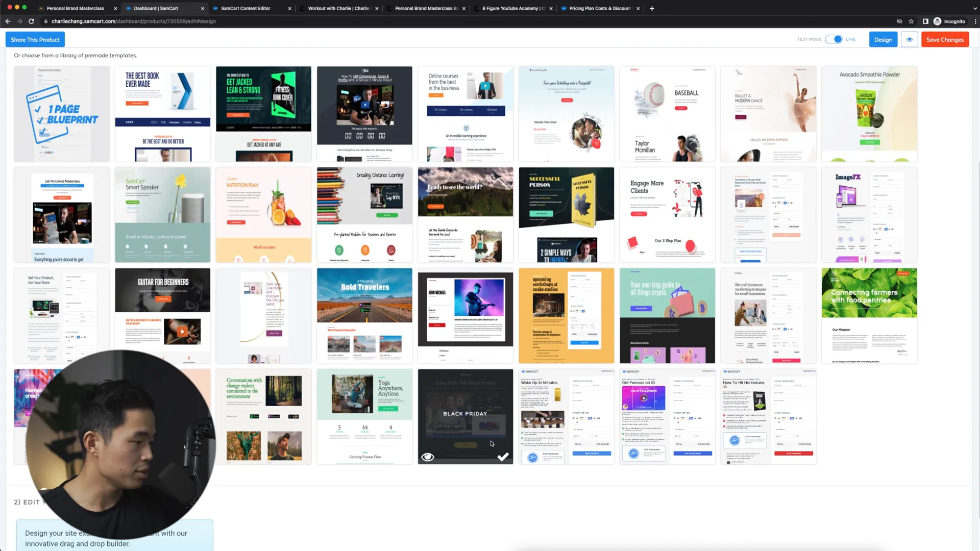Select the page preview icon top right

pyautogui.click(x=910, y=40)
